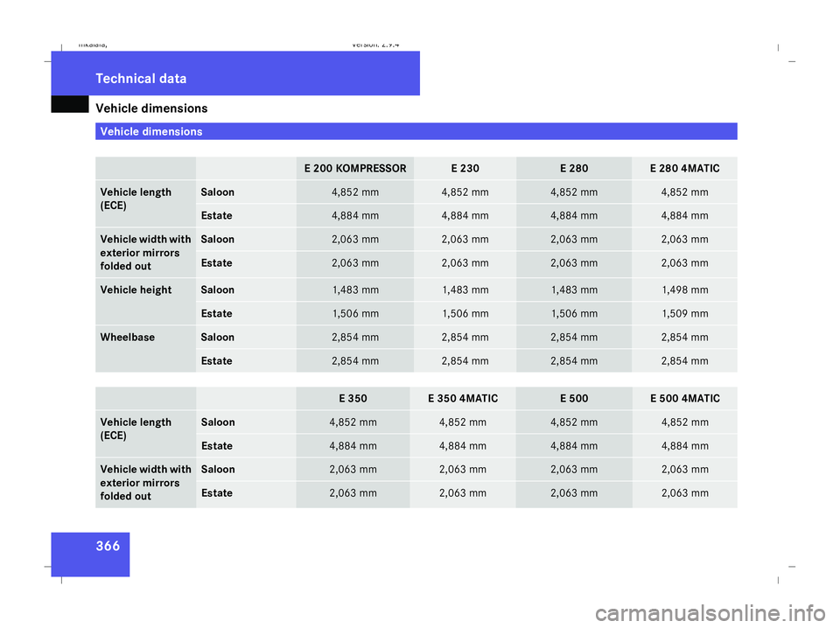This screenshot has width=840, height=628.
Task: Click E 500 estate length 4,884 mm
Action: tap(574, 445)
